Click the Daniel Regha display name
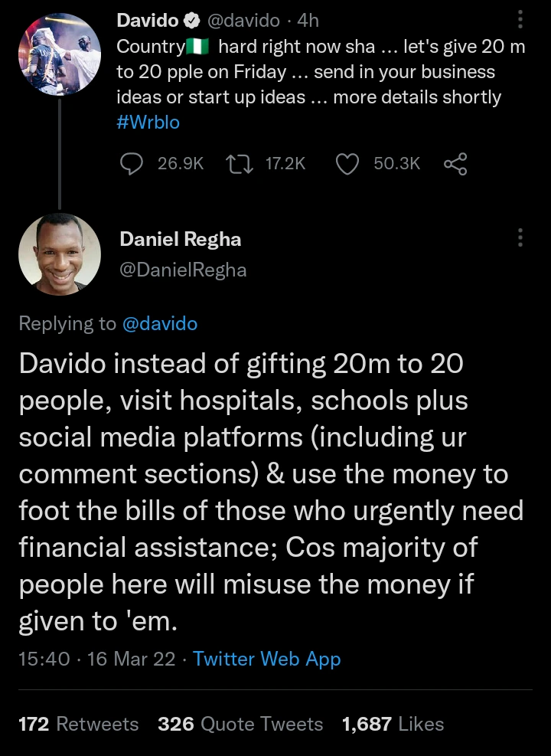Screen dimensions: 551x756 click(181, 240)
